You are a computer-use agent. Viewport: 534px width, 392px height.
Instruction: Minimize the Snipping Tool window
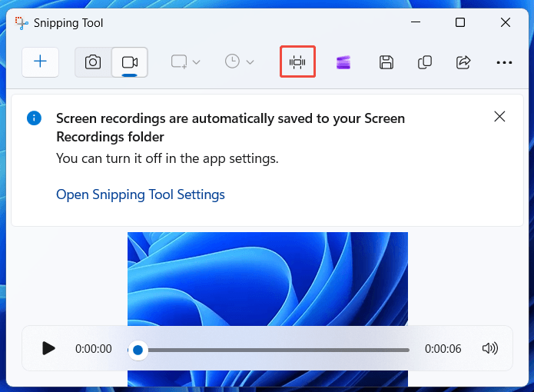(x=416, y=22)
